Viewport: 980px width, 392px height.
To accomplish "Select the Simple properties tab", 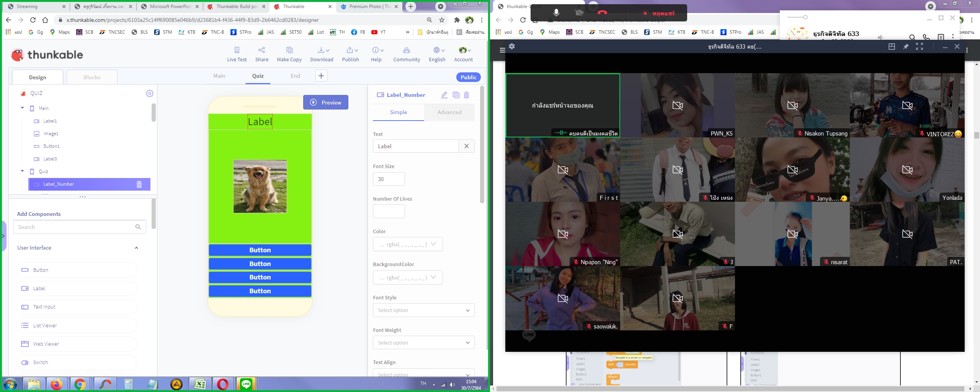I will tap(399, 112).
